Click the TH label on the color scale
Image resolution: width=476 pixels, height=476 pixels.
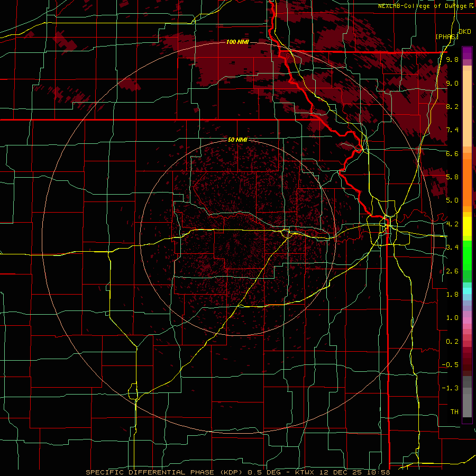pos(454,412)
